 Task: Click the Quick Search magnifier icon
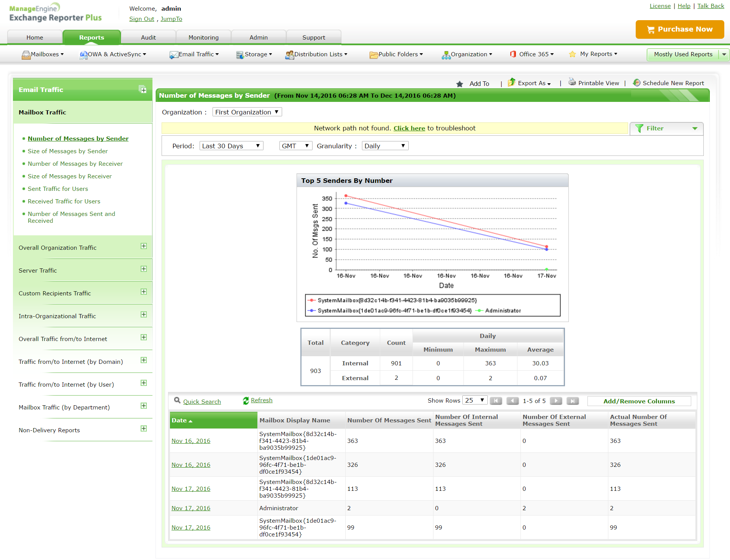click(x=177, y=400)
